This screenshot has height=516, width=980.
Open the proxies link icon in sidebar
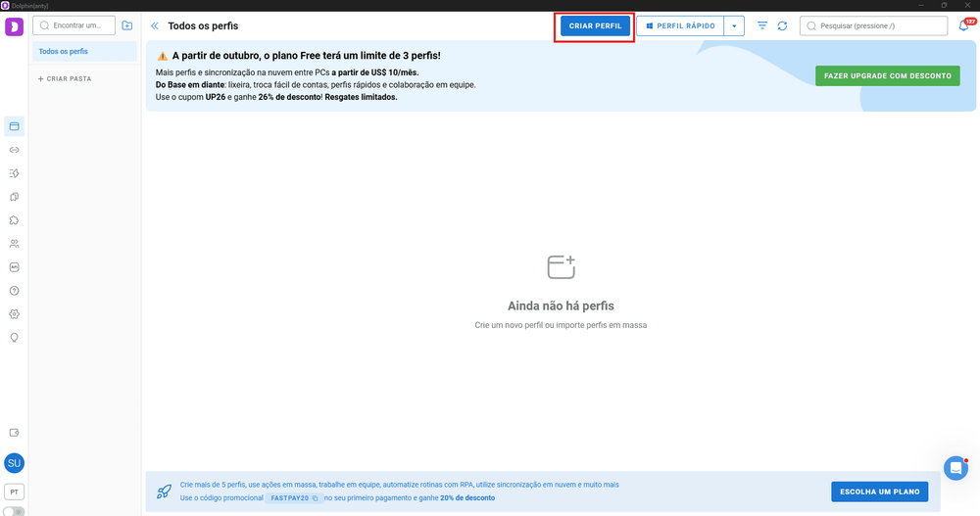coord(15,150)
